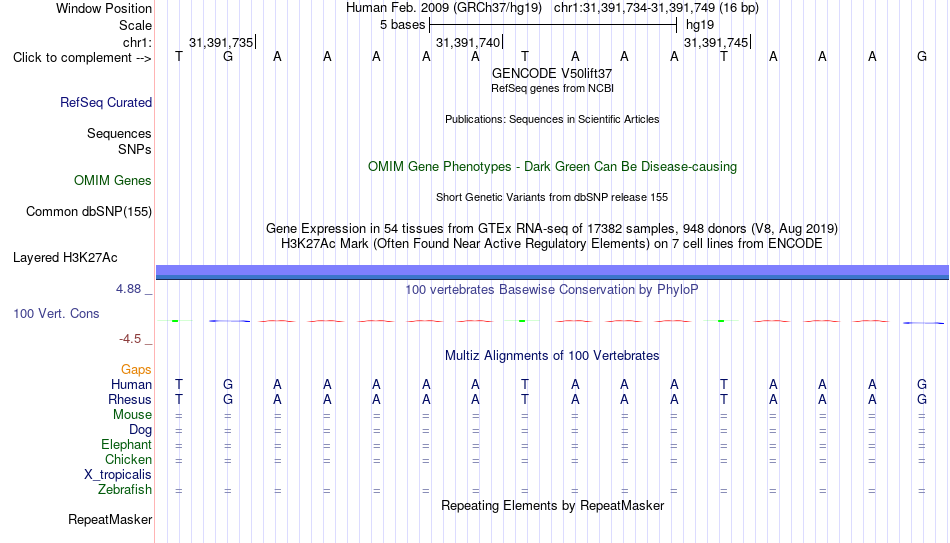Image resolution: width=950 pixels, height=543 pixels.
Task: Select the Rhesus species label
Action: pos(130,399)
